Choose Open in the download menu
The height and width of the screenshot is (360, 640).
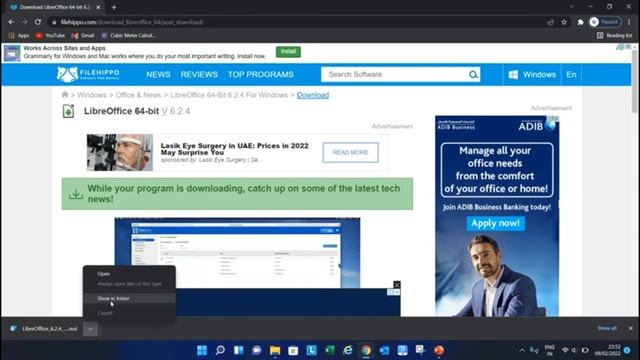[x=104, y=274]
